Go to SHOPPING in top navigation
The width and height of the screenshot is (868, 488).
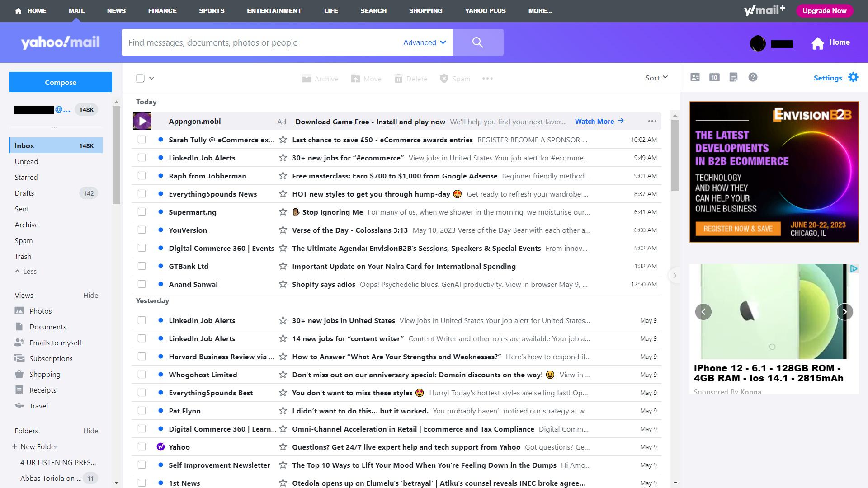point(425,11)
